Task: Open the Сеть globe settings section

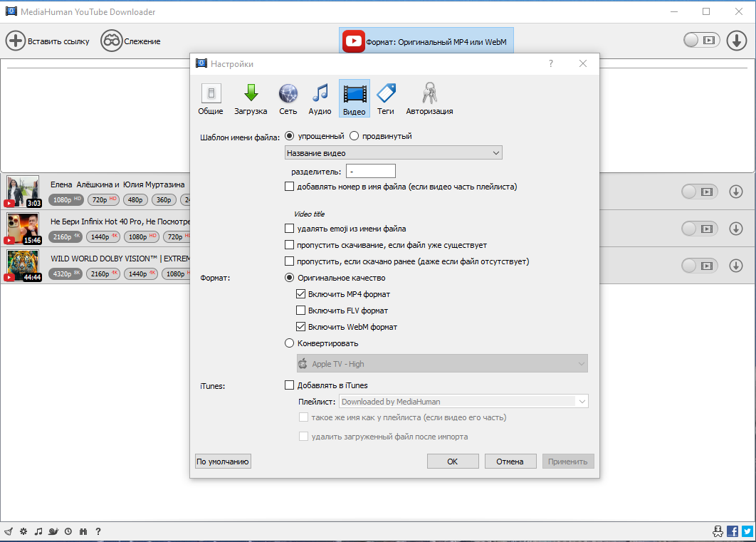Action: pyautogui.click(x=288, y=98)
